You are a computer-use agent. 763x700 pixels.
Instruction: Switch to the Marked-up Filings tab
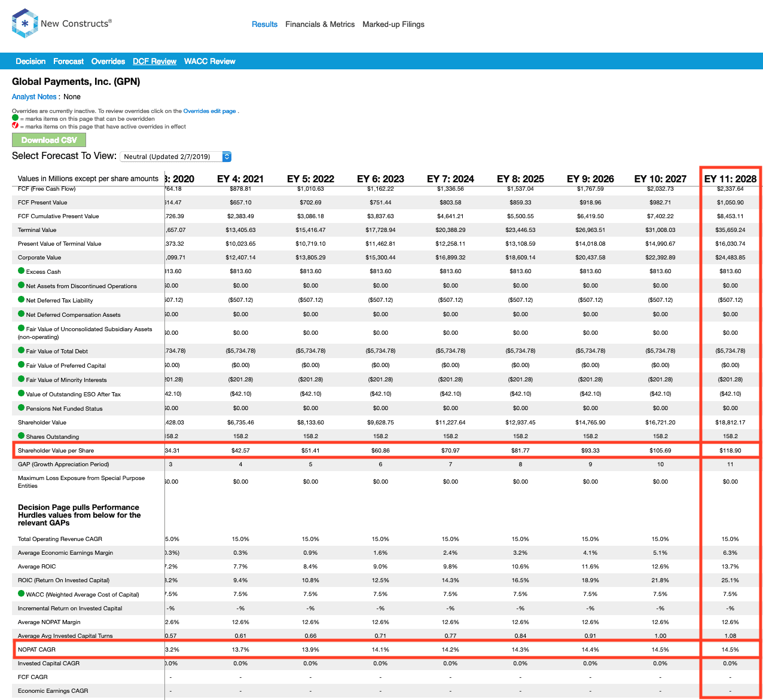click(x=393, y=25)
